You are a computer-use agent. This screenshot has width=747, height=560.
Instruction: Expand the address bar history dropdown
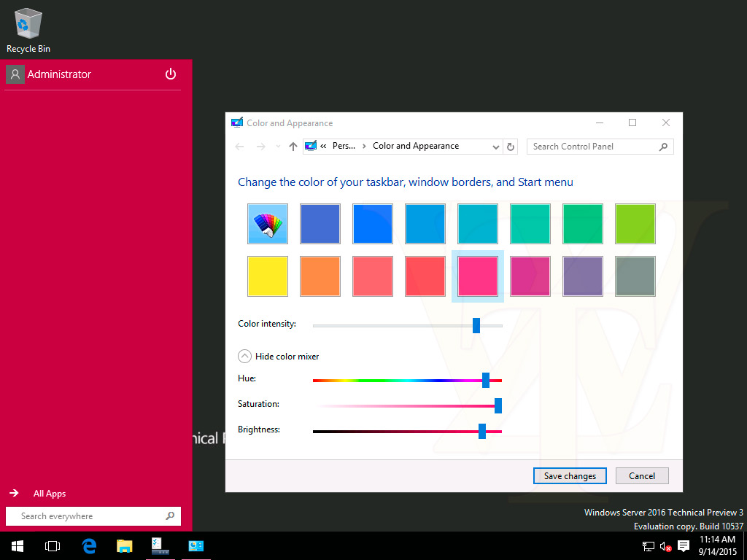pos(496,147)
